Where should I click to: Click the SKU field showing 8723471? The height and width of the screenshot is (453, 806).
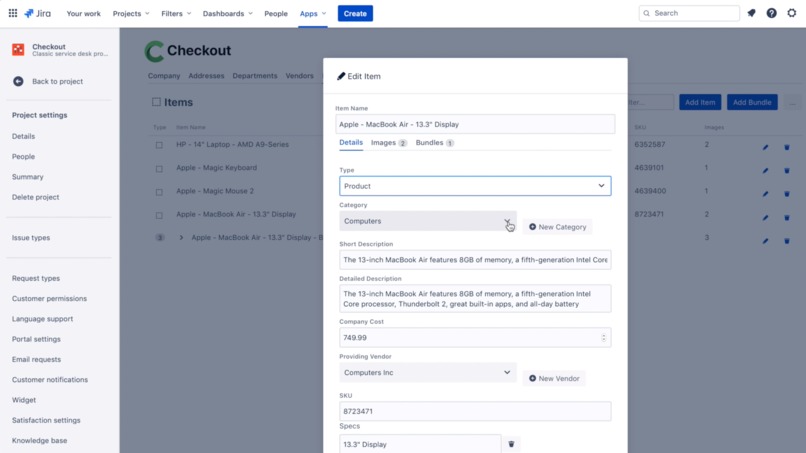475,411
